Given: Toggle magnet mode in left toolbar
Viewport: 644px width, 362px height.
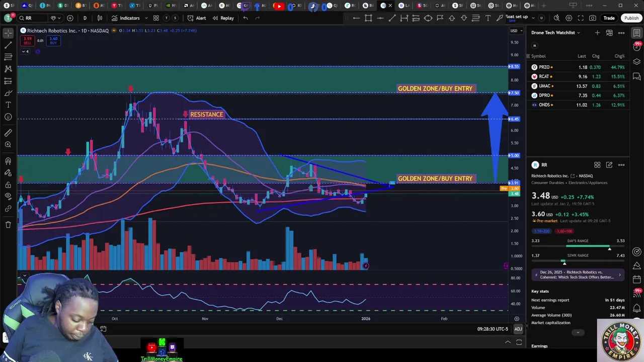Looking at the screenshot, I should pos(8,161).
